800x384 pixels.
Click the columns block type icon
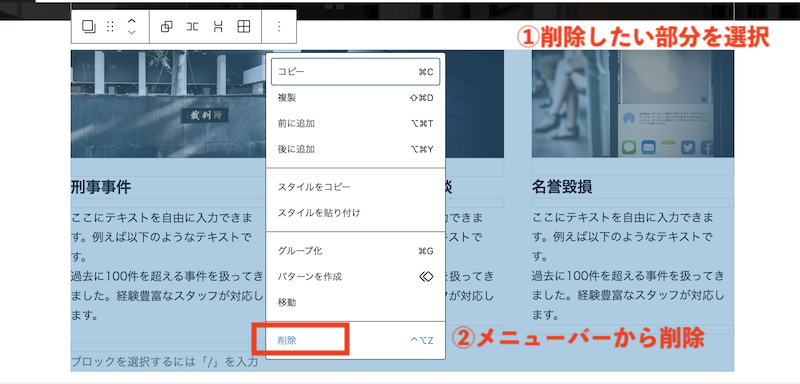click(x=88, y=27)
